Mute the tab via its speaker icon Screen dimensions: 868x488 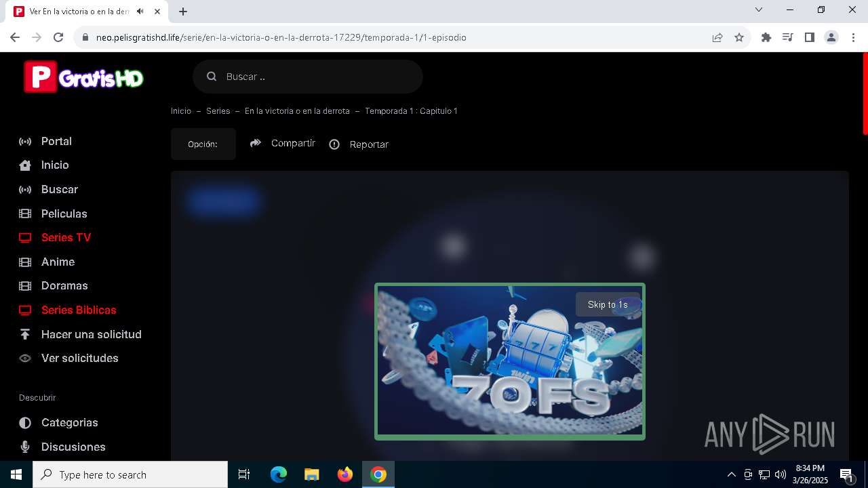(140, 12)
